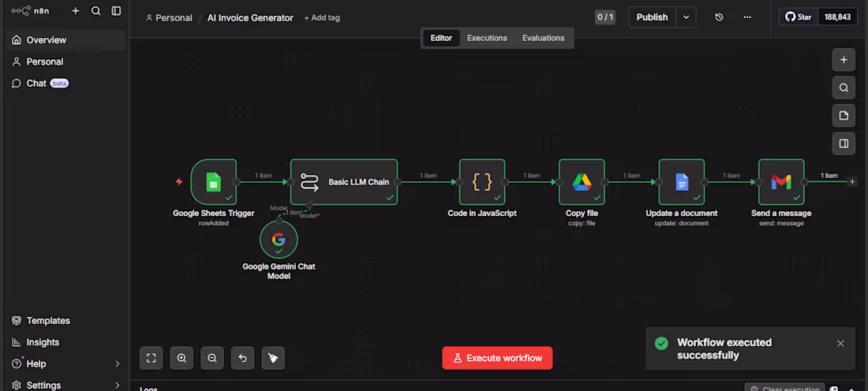
Task: Switch to the Executions tab
Action: coord(487,38)
